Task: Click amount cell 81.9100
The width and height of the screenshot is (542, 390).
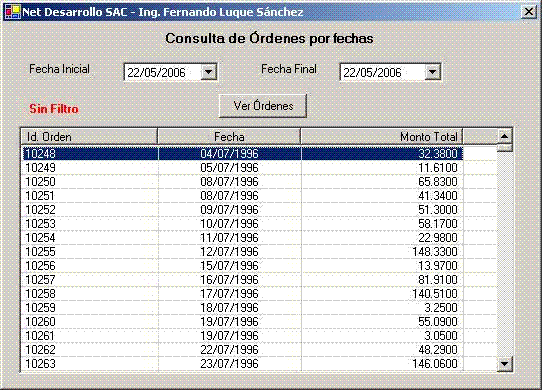Action: click(382, 280)
